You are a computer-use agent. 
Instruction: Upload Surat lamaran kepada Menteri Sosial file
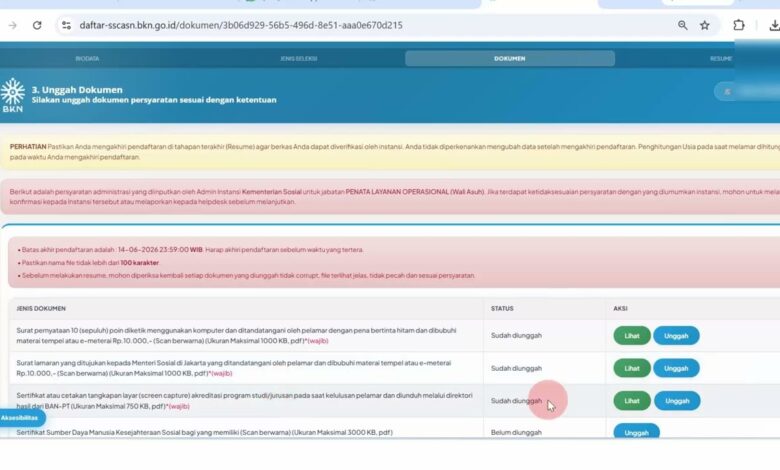(x=676, y=369)
